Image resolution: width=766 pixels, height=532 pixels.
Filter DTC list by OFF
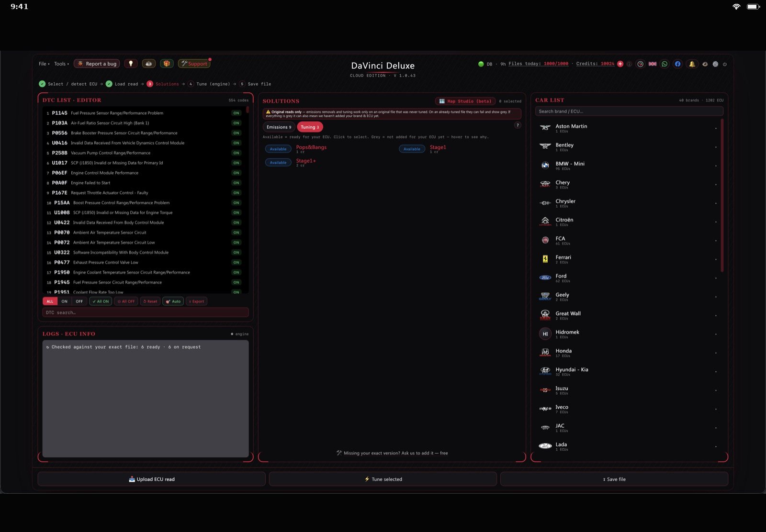point(79,301)
